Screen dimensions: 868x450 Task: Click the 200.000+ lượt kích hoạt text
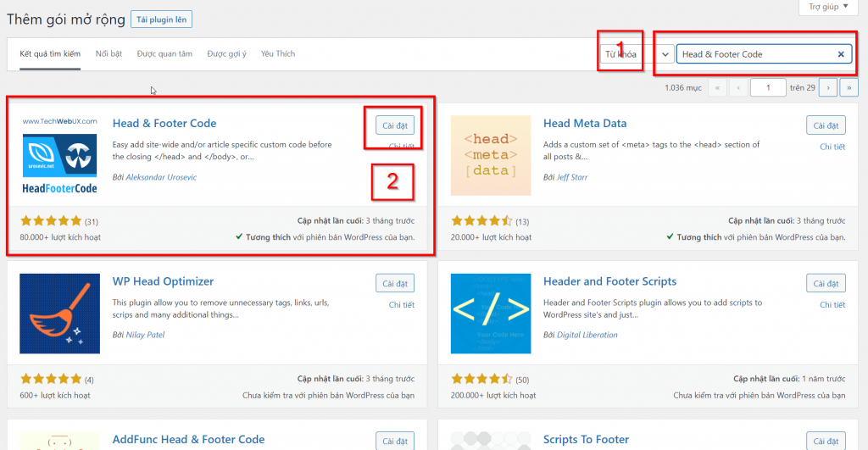point(493,395)
